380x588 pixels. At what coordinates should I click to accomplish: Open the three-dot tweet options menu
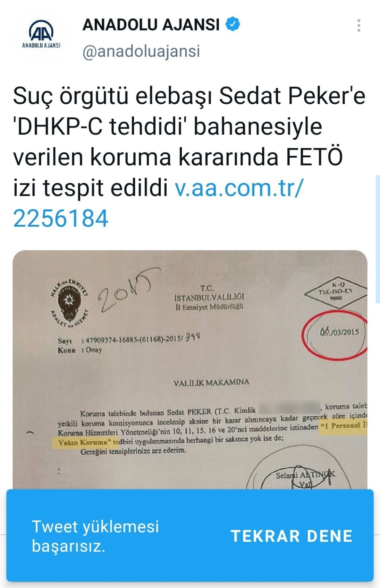pyautogui.click(x=359, y=25)
